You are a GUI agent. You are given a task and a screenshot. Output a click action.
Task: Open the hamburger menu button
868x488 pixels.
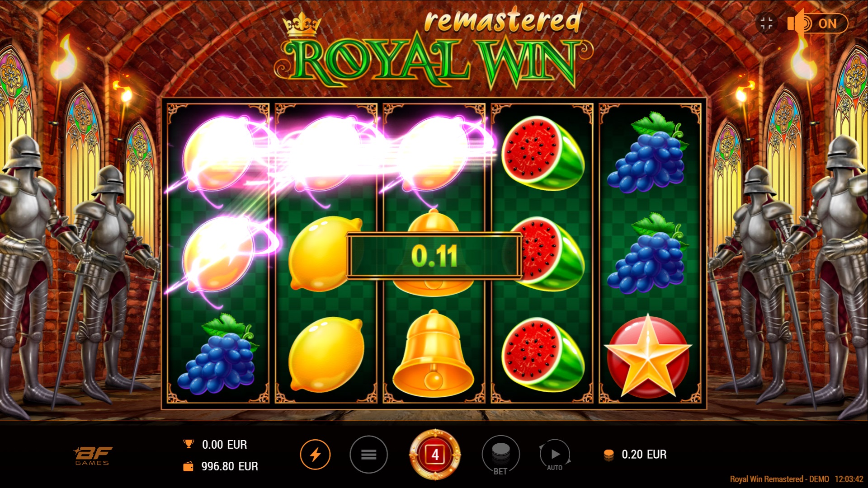pos(368,455)
